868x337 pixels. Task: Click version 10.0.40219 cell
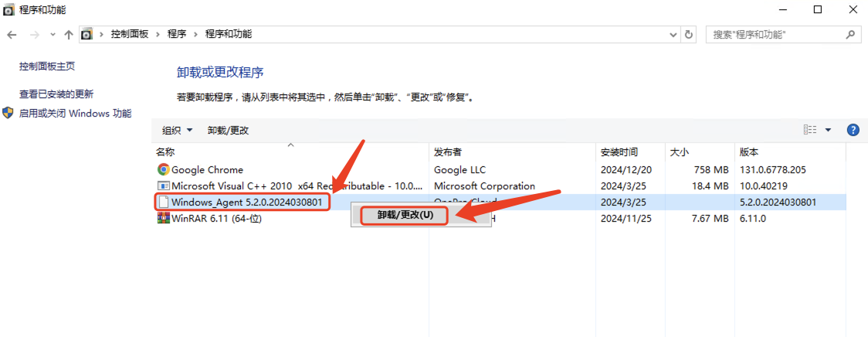pyautogui.click(x=764, y=186)
